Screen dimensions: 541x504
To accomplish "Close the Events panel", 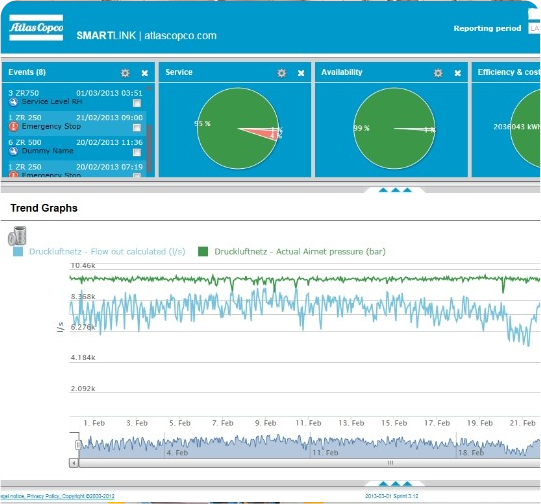I will (x=145, y=73).
